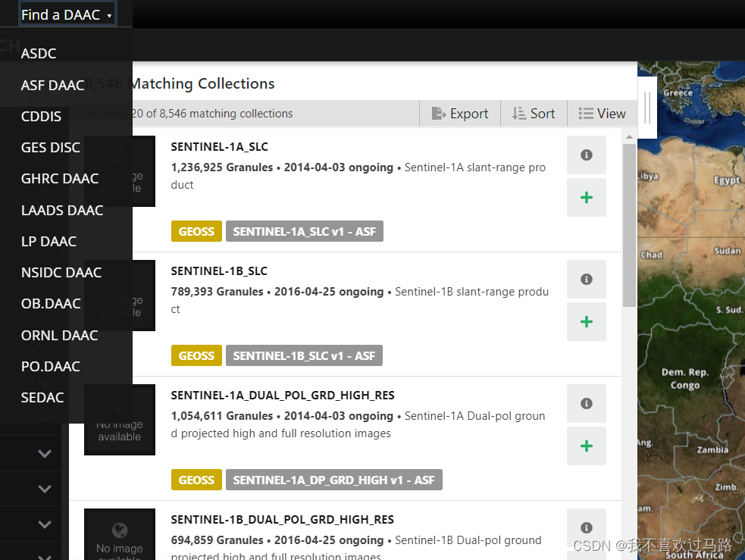Click the panel resize handle near the map
745x560 pixels.
click(647, 108)
